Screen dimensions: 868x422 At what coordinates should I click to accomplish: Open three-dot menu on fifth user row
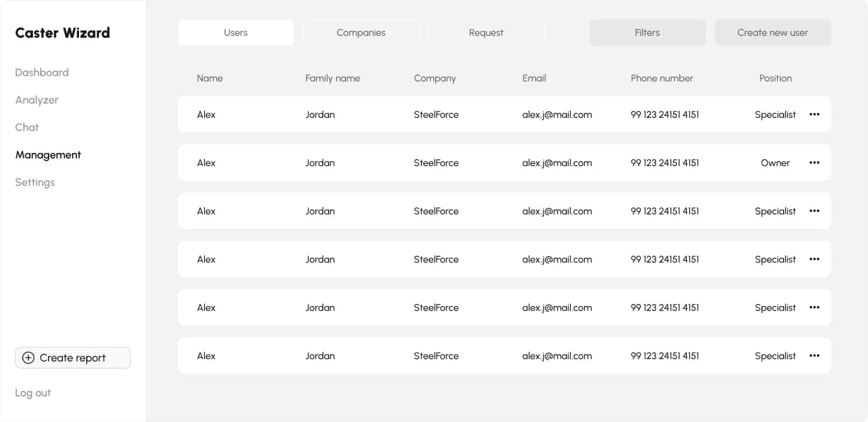tap(814, 307)
